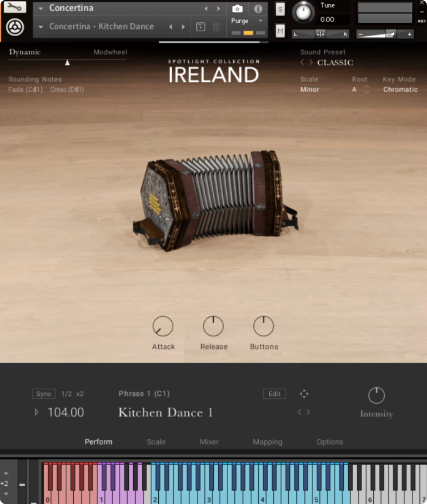This screenshot has width=427, height=504.
Task: Click the volume slider handle
Action: [x=391, y=34]
